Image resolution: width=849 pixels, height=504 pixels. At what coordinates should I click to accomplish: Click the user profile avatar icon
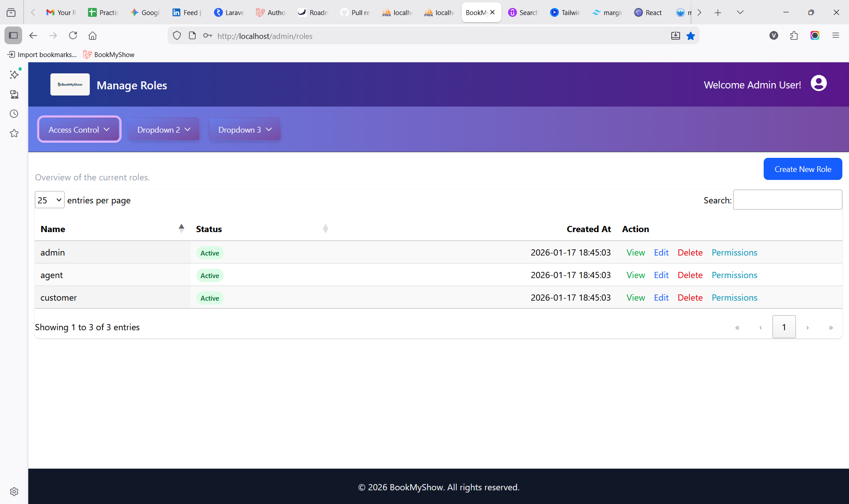818,83
